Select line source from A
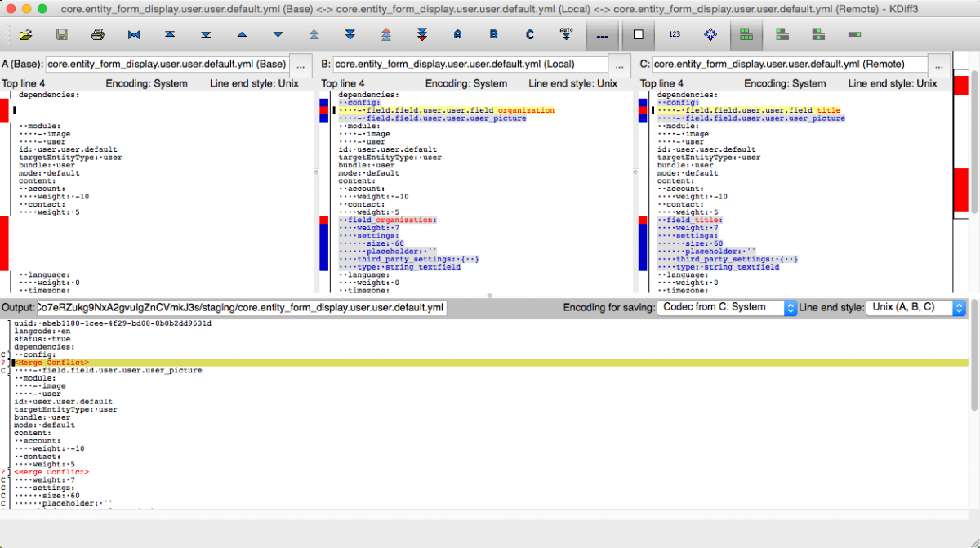Image resolution: width=980 pixels, height=548 pixels. 457,34
